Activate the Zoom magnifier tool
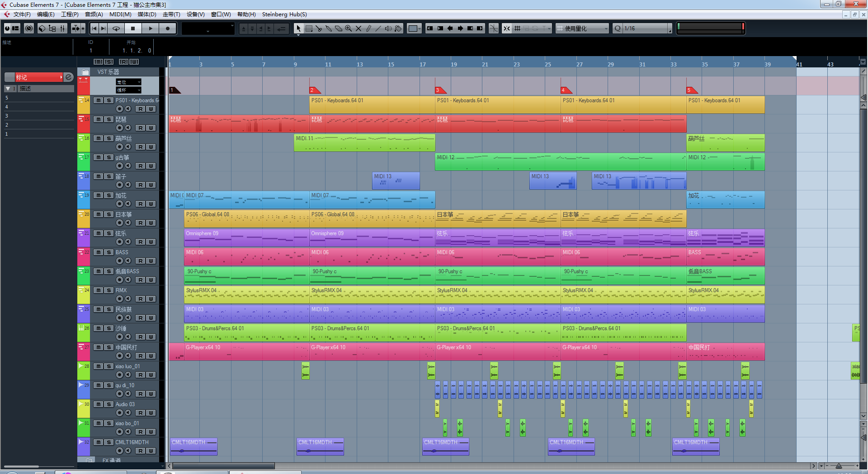This screenshot has height=474, width=868. 349,28
